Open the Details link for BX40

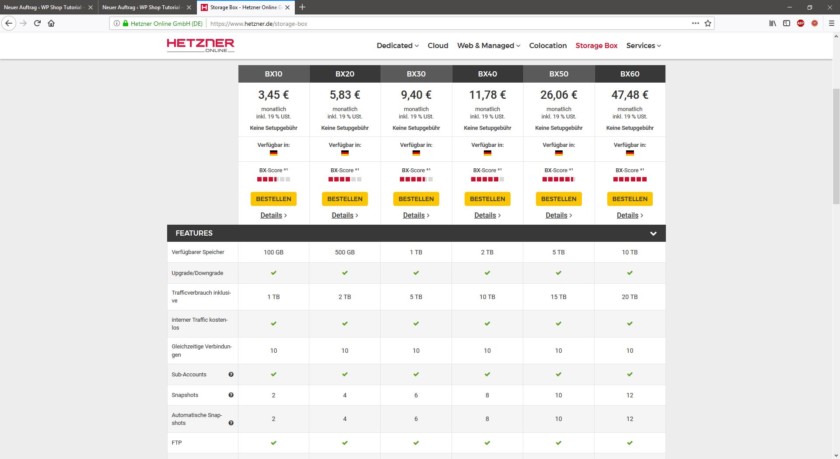point(487,215)
